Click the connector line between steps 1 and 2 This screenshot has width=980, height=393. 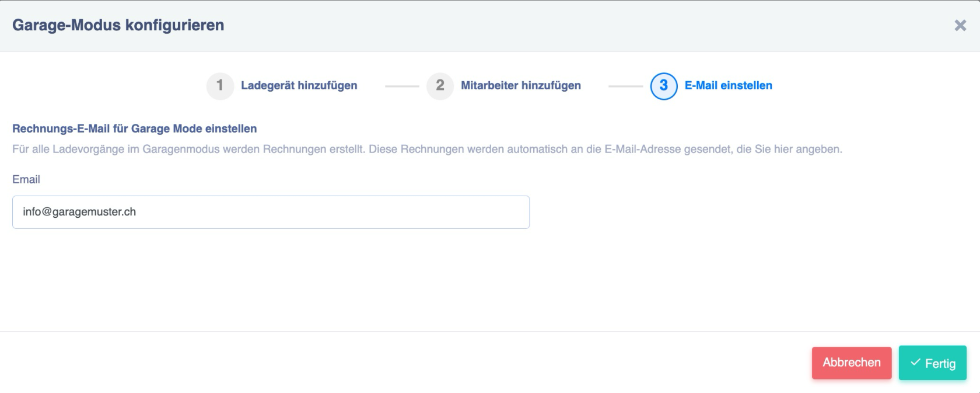tap(402, 86)
